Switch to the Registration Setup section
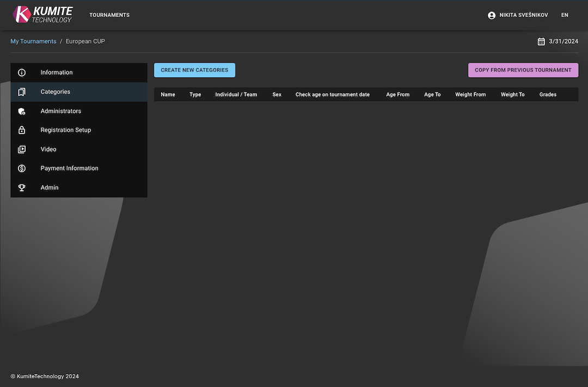The width and height of the screenshot is (588, 387). click(x=65, y=130)
